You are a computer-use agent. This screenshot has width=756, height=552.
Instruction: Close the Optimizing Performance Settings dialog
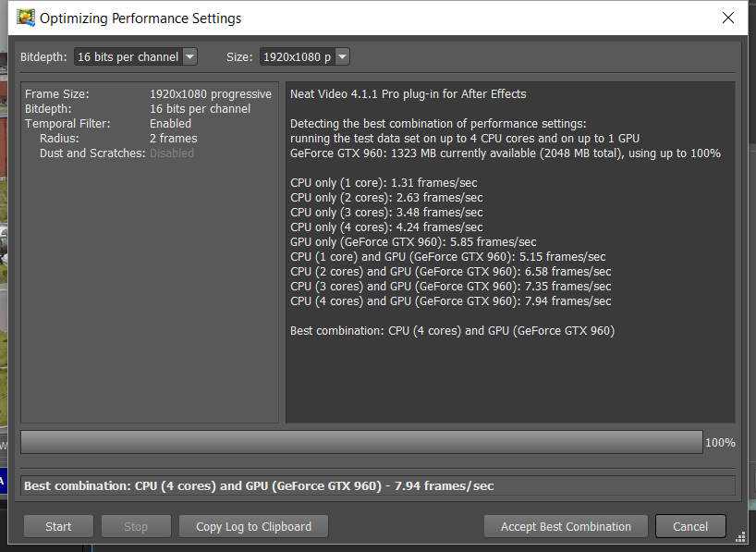[x=728, y=18]
